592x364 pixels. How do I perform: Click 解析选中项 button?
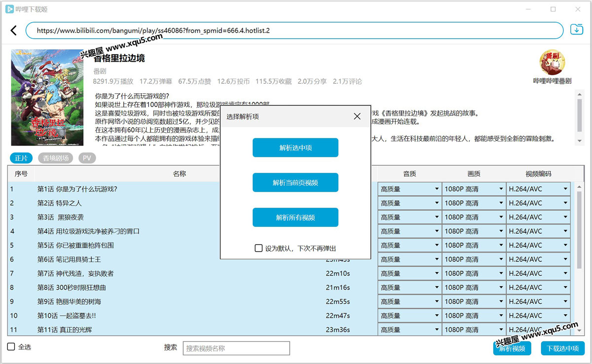296,147
